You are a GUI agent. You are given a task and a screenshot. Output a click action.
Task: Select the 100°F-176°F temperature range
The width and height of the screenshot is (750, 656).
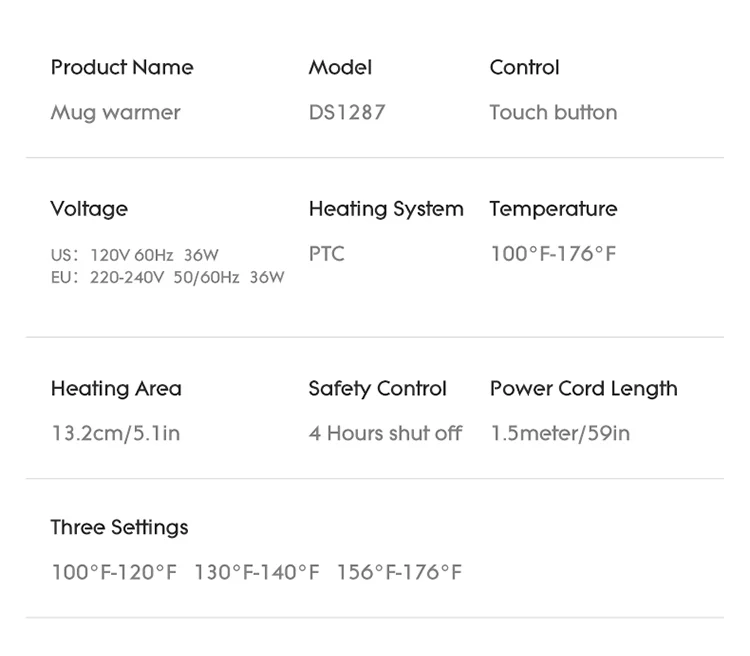coord(553,254)
